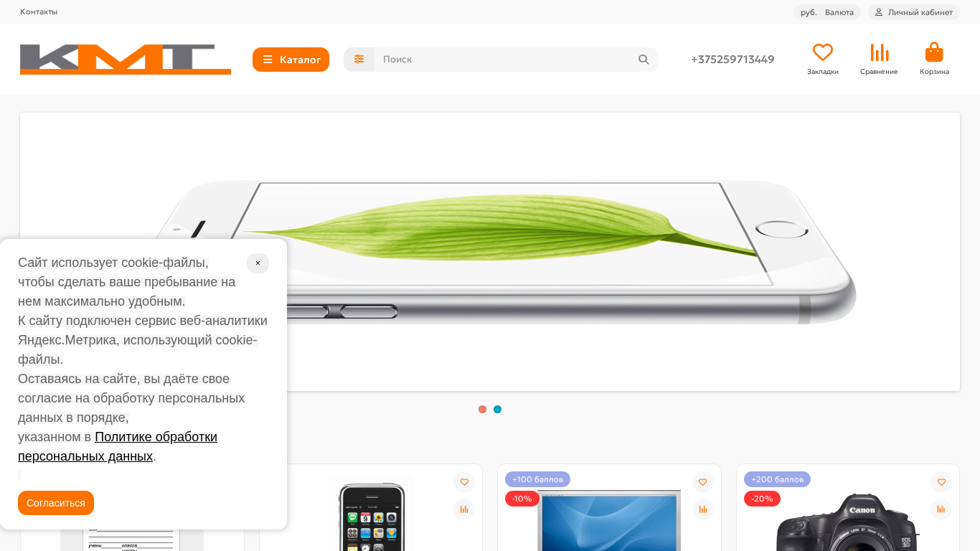Viewport: 980px width, 551px height.
Task: Add Canon camera to wishlist
Action: pos(941,482)
